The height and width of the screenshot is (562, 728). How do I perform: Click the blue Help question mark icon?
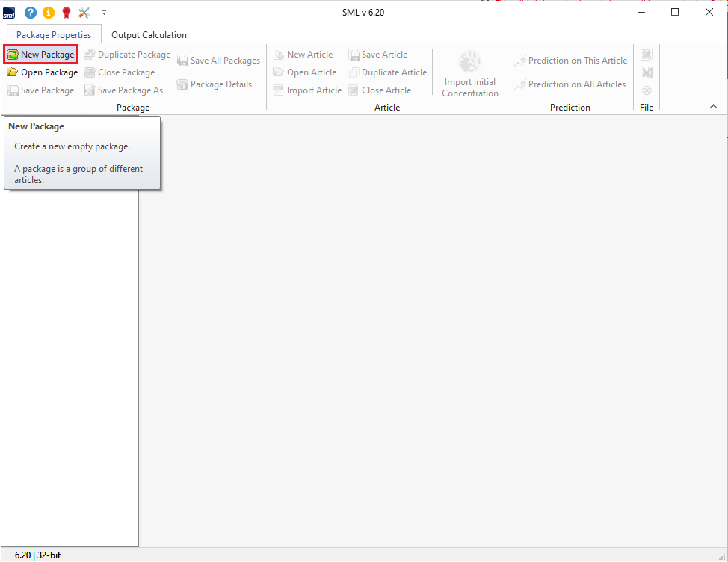(30, 13)
